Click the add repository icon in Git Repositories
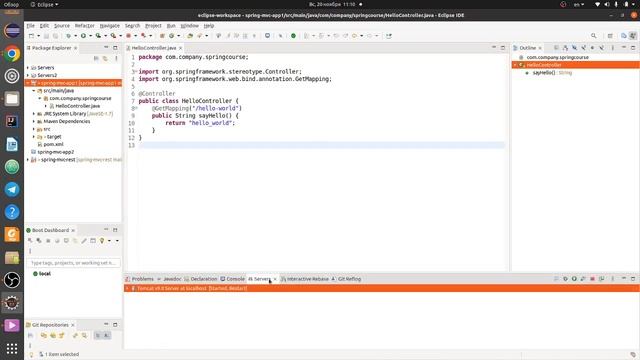Image resolution: width=640 pixels, height=360 pixels. (x=44, y=336)
